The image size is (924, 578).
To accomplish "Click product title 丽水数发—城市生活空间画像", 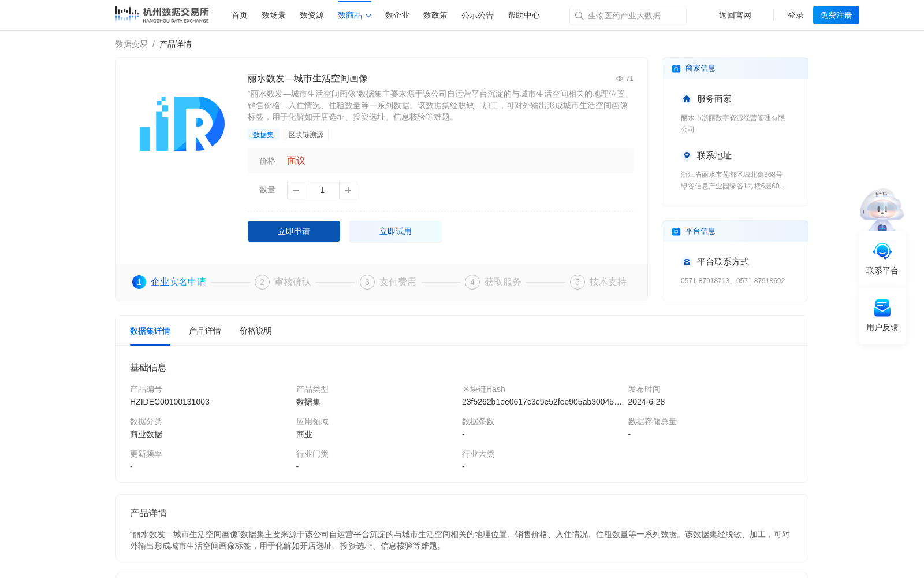I will click(308, 79).
